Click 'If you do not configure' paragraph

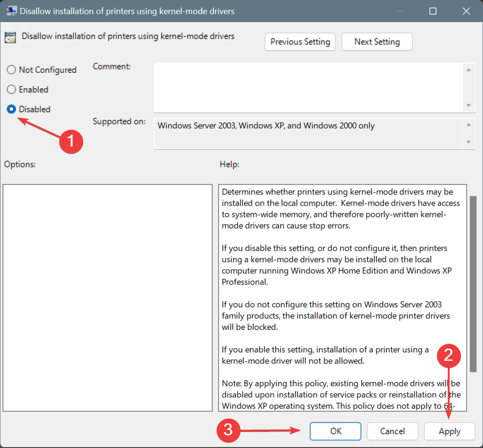point(336,316)
